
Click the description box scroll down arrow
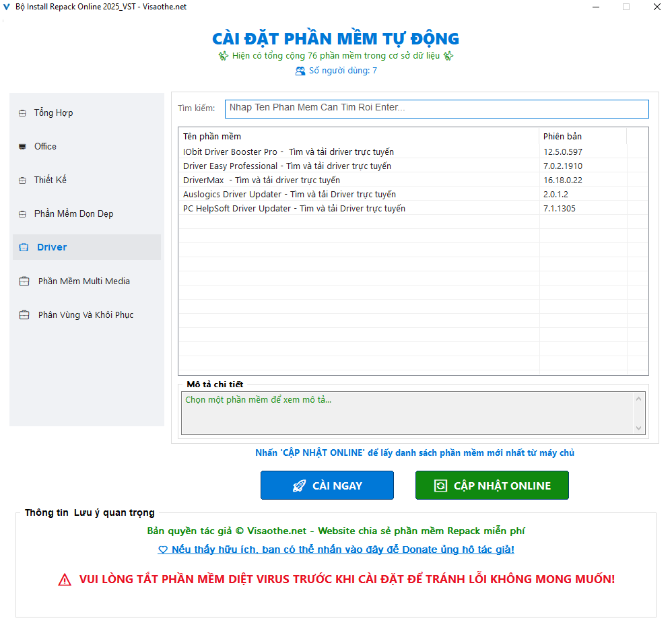[638, 428]
